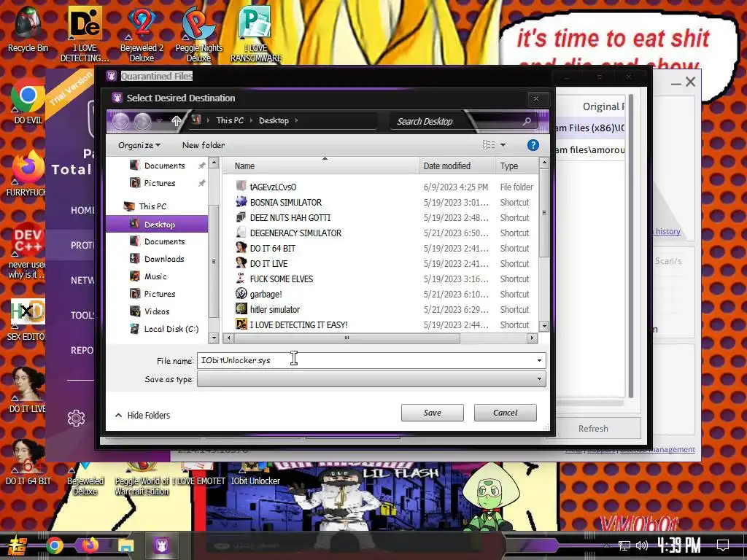Open the DO IT 64 BIT desktop shortcut
This screenshot has width=747, height=560.
point(28,462)
